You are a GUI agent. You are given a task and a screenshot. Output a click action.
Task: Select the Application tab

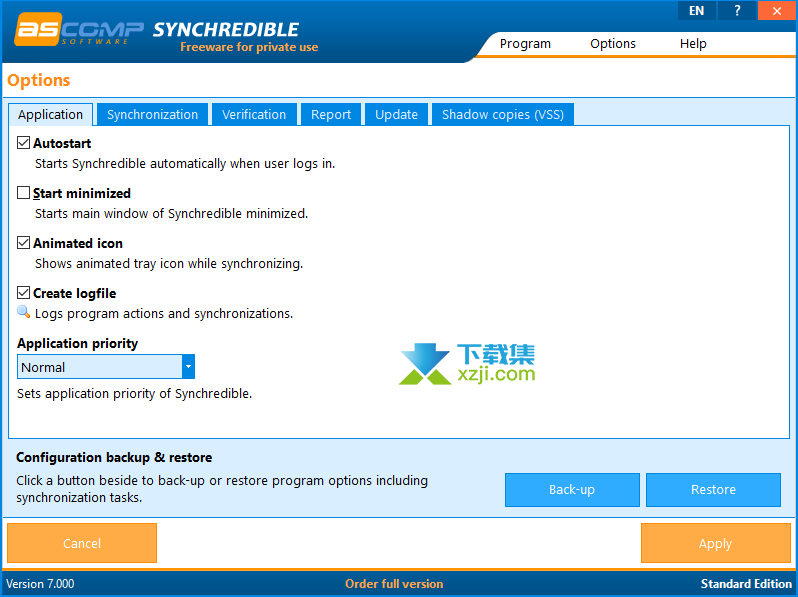click(50, 115)
